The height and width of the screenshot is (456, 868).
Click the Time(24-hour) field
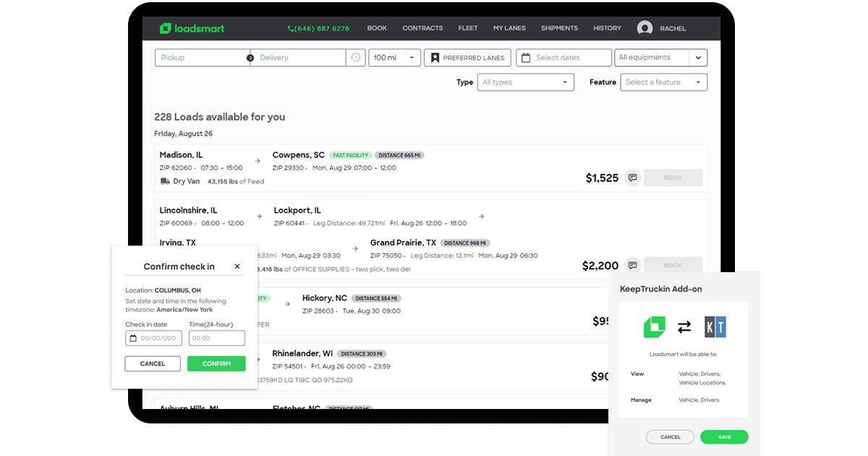[x=217, y=338]
